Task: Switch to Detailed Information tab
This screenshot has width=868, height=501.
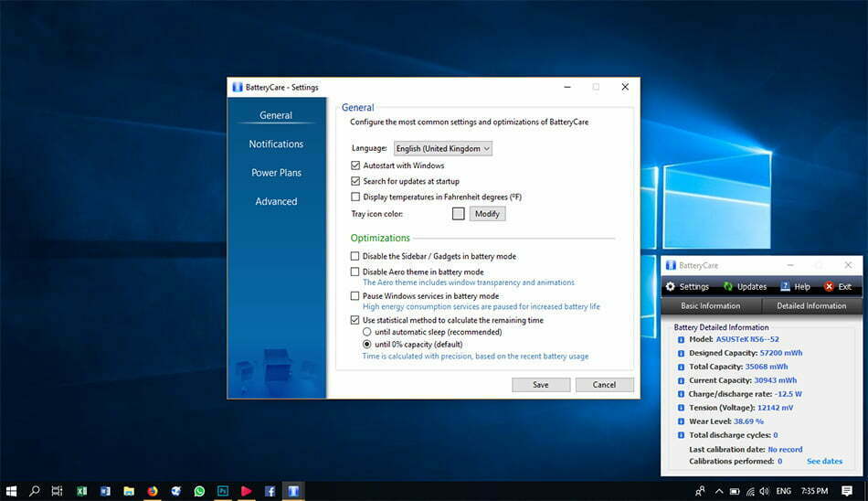Action: [x=811, y=306]
